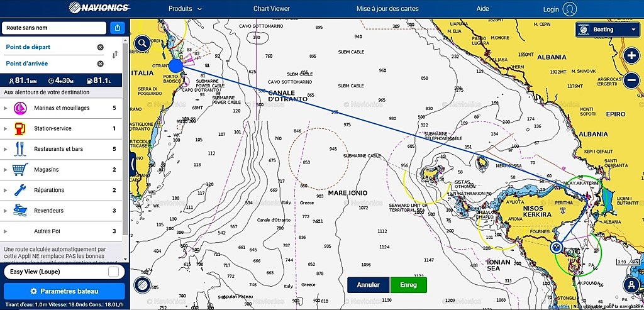The height and width of the screenshot is (310, 644).
Task: Open the Produits menu
Action: tap(185, 9)
